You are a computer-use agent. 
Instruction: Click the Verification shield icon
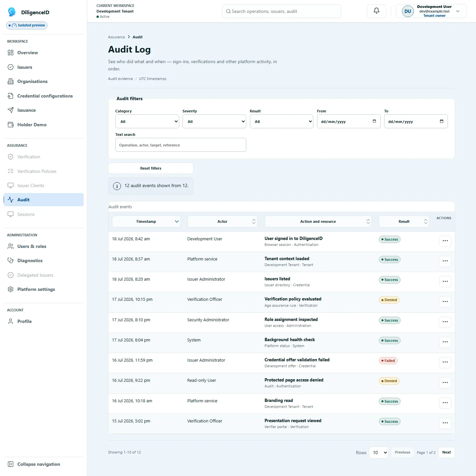click(x=11, y=157)
